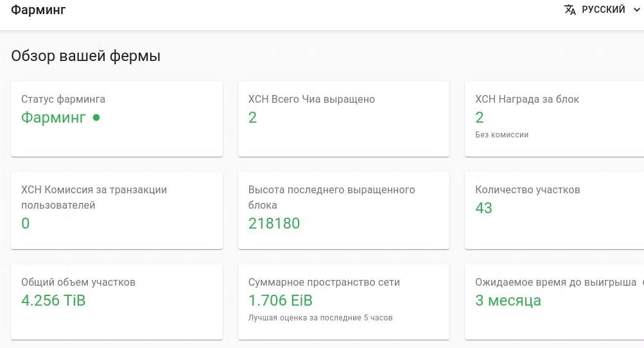Click Суммарное пространство сети label
The image size is (644, 348).
click(x=324, y=283)
